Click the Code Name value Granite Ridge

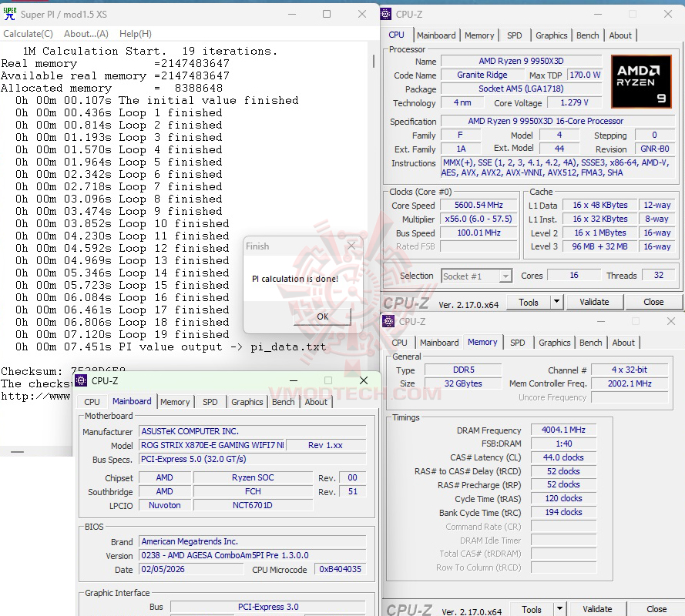click(482, 75)
